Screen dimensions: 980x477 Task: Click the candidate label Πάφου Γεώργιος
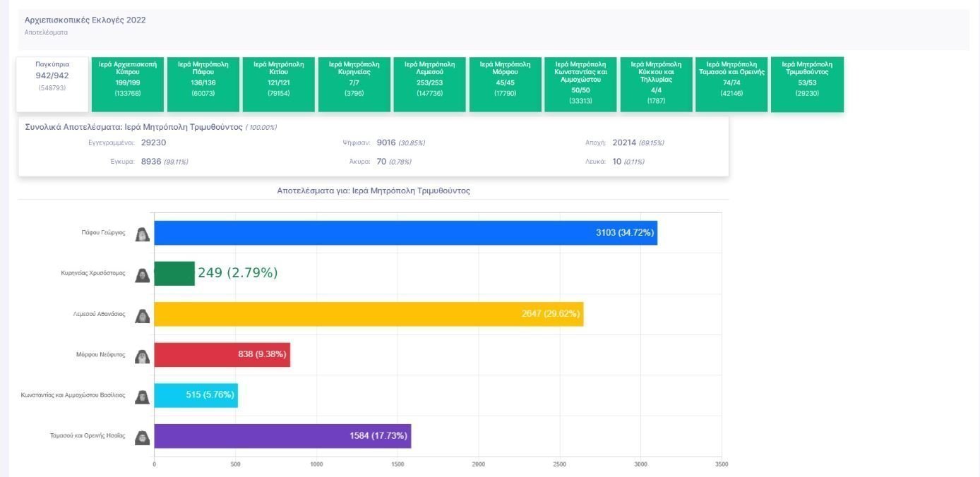(x=104, y=233)
